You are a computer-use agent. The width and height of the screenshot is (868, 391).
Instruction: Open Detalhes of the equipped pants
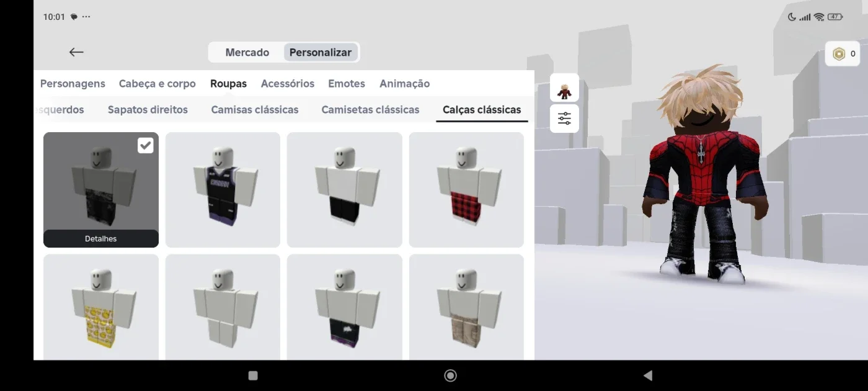click(101, 238)
